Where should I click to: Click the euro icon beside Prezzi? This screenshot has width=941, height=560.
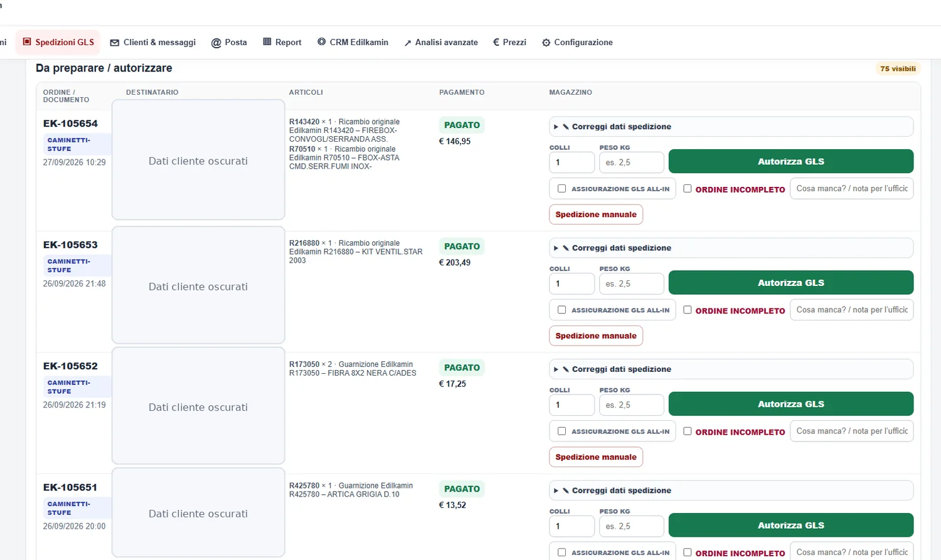coord(496,42)
